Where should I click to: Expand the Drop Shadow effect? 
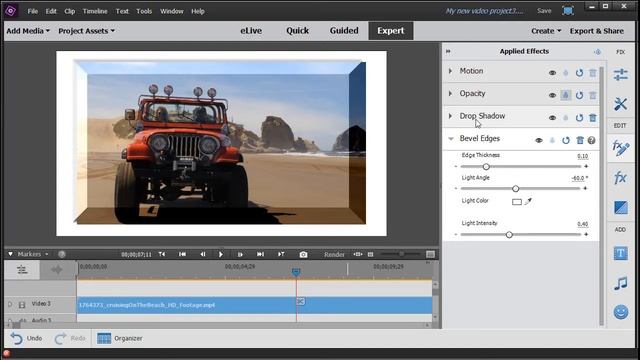point(451,116)
